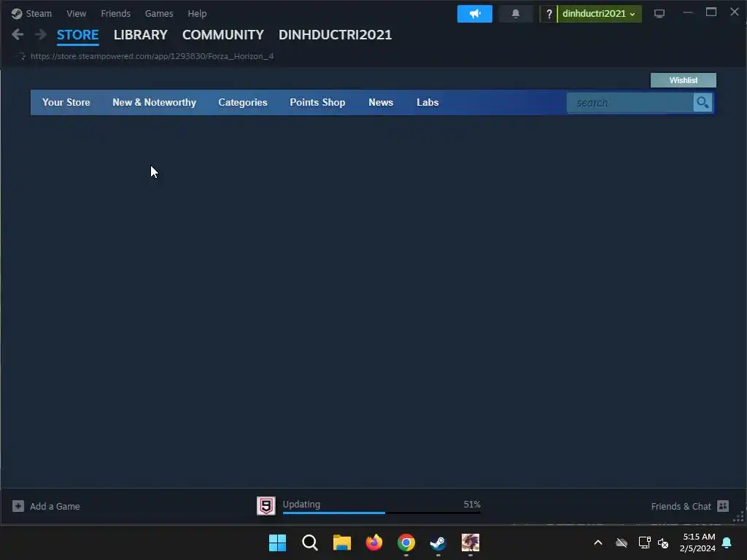This screenshot has height=560, width=747.
Task: Open the Wishlist button
Action: 683,80
